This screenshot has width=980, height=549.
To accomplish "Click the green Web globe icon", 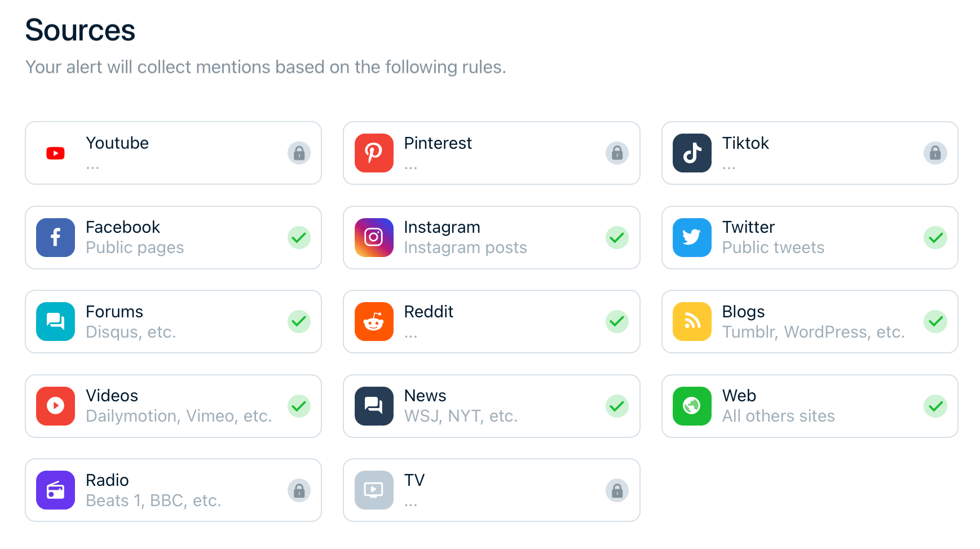I will tap(692, 406).
